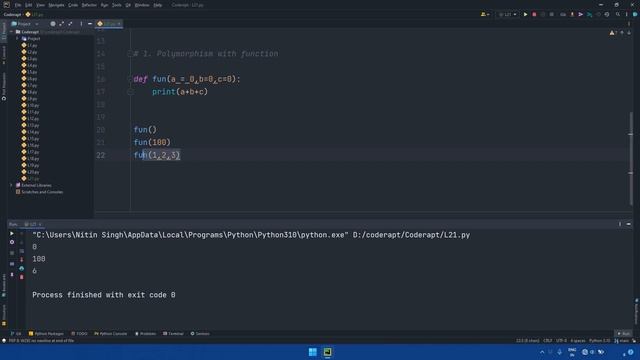This screenshot has height=360, width=640.
Task: Open the Window menu
Action: pyautogui.click(x=142, y=5)
